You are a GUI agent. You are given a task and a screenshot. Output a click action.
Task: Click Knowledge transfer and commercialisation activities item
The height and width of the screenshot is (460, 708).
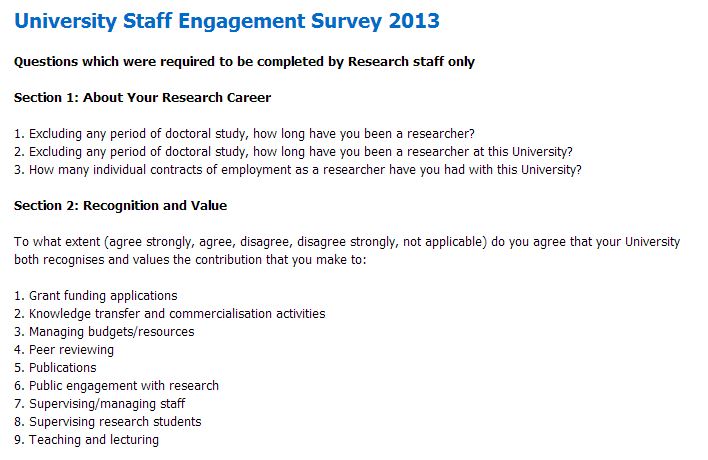point(176,314)
